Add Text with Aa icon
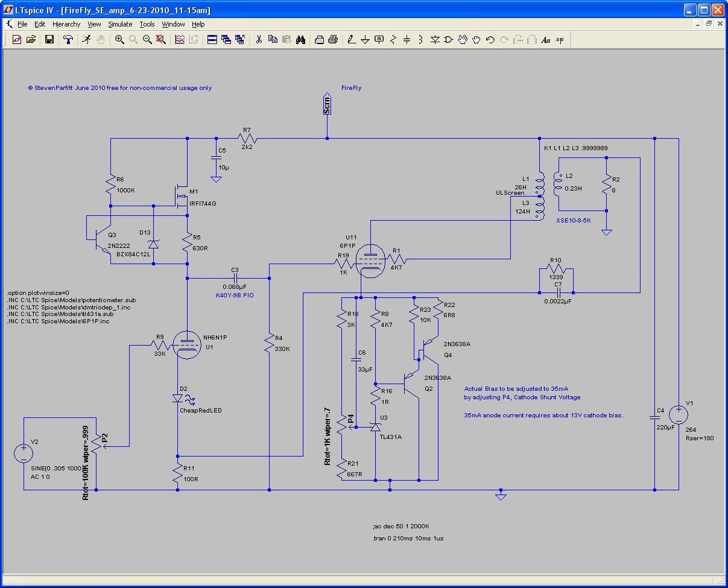 546,40
